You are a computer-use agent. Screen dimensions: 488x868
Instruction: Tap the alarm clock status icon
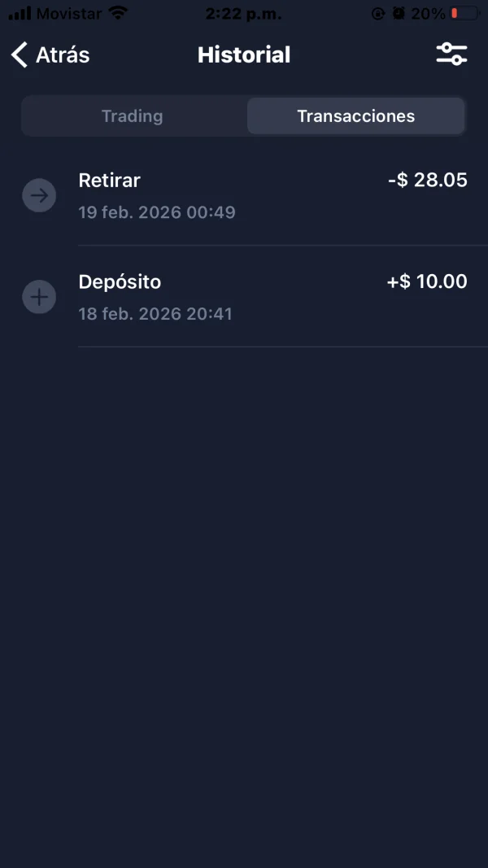pyautogui.click(x=399, y=14)
